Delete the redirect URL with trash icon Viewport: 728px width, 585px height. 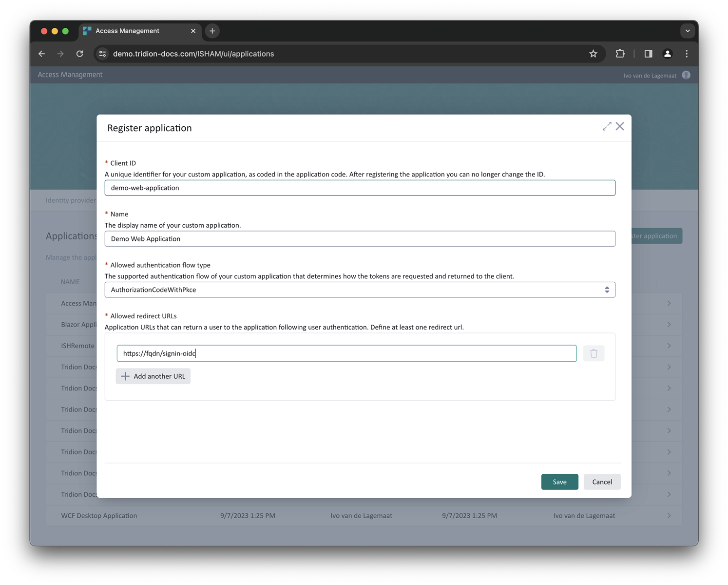point(594,353)
